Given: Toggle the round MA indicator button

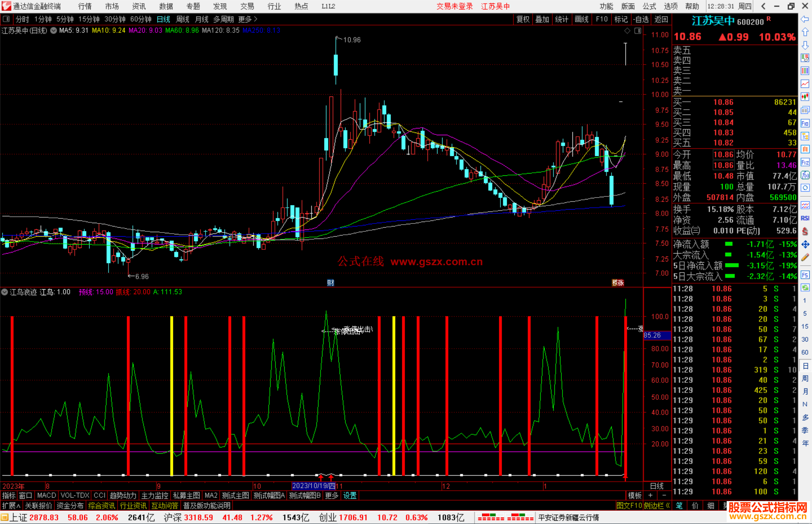Looking at the screenshot, I should click(x=54, y=30).
